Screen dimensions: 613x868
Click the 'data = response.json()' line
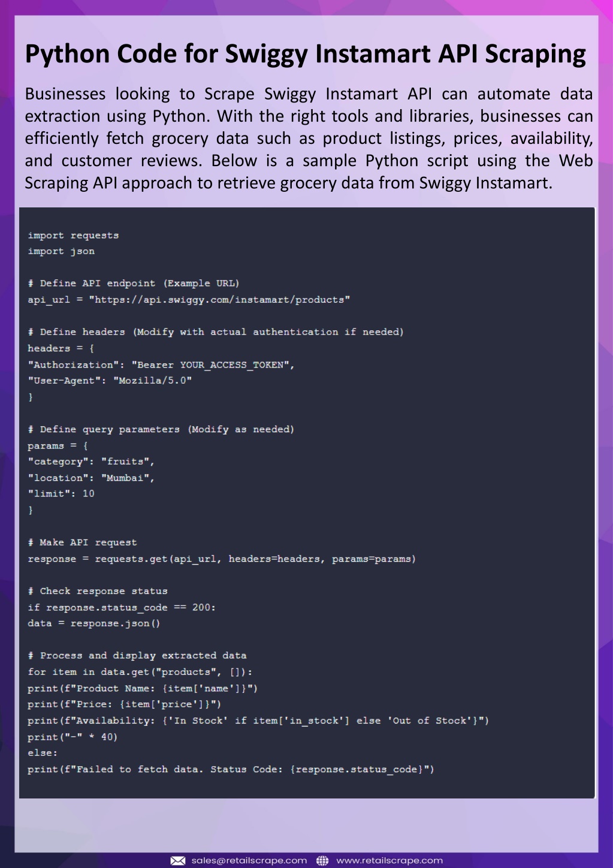(x=94, y=623)
